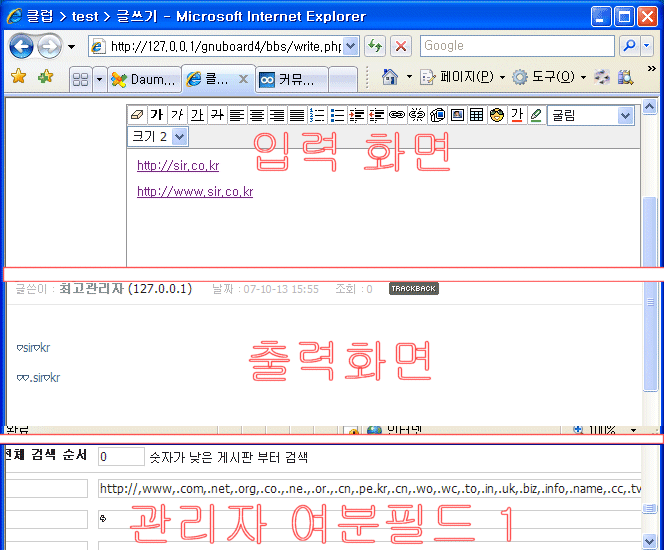Insert a numbered list in the editor
The width and height of the screenshot is (664, 550).
click(317, 115)
